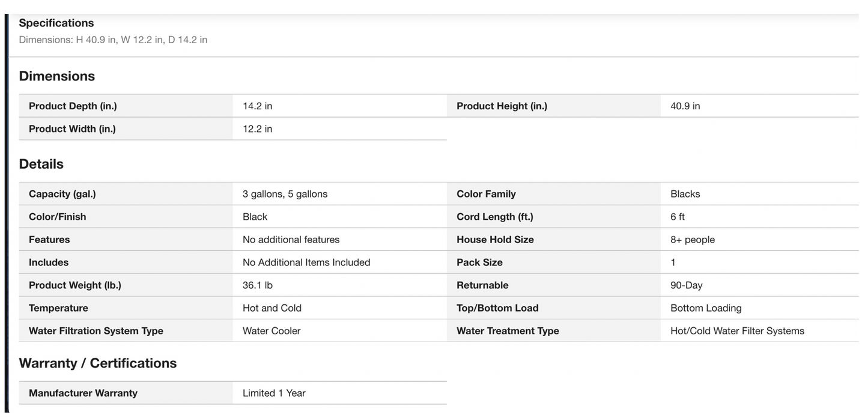The height and width of the screenshot is (419, 868).
Task: Click the Color/Finish row label
Action: point(57,217)
